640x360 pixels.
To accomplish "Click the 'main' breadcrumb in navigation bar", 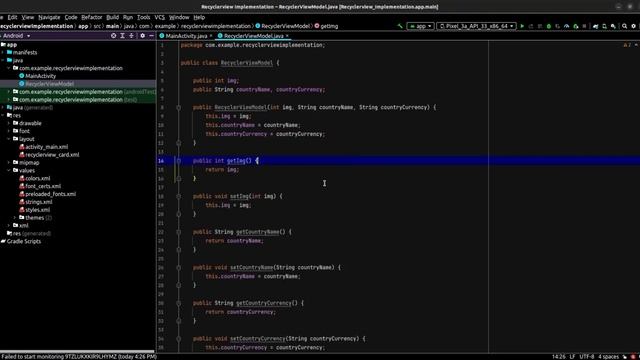I will click(x=112, y=26).
